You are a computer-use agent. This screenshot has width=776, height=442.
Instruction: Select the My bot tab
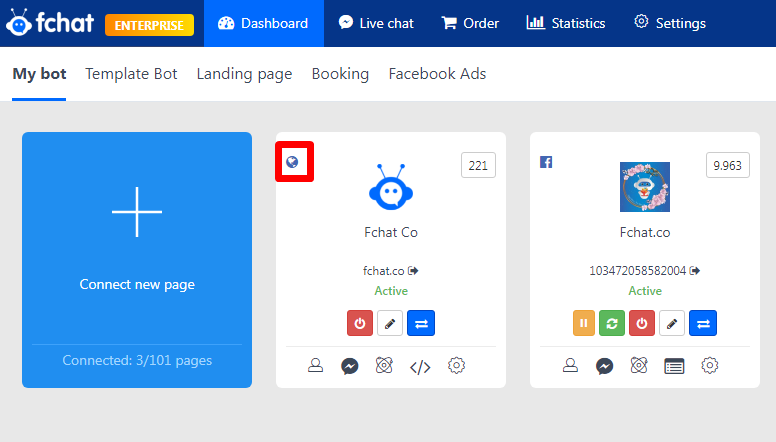[39, 74]
